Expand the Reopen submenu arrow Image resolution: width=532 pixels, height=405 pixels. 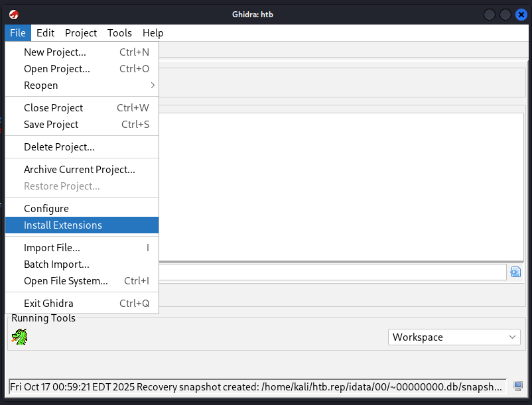[153, 86]
